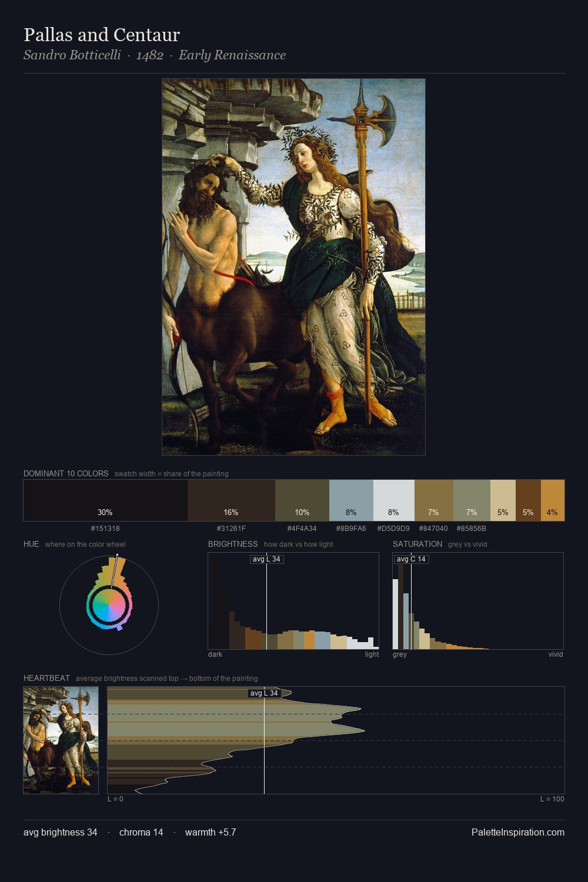The image size is (588, 882).
Task: Open the large Pallas and Centaur painting
Action: (293, 267)
